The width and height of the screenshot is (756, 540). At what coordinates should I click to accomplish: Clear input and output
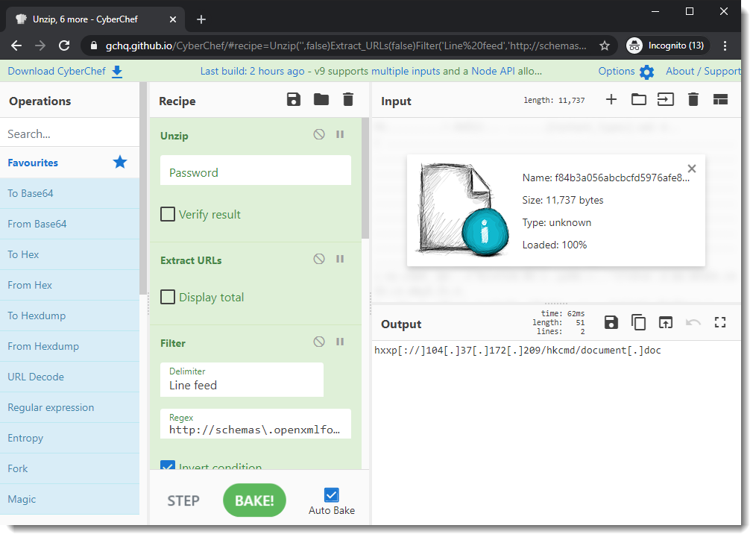pyautogui.click(x=693, y=100)
